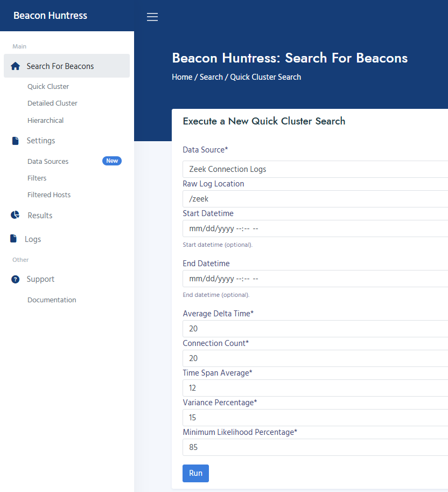Click the End Datetime field
This screenshot has width=448, height=492.
point(316,279)
